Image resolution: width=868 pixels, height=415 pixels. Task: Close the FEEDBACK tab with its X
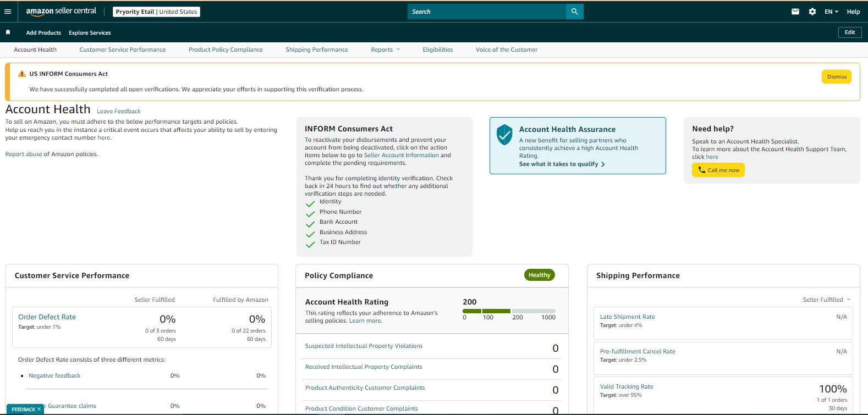(39, 409)
